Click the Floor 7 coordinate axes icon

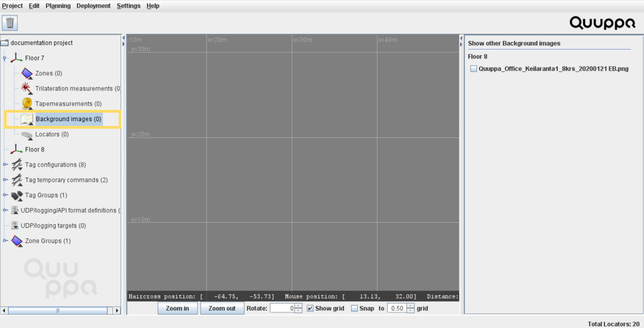click(x=17, y=58)
